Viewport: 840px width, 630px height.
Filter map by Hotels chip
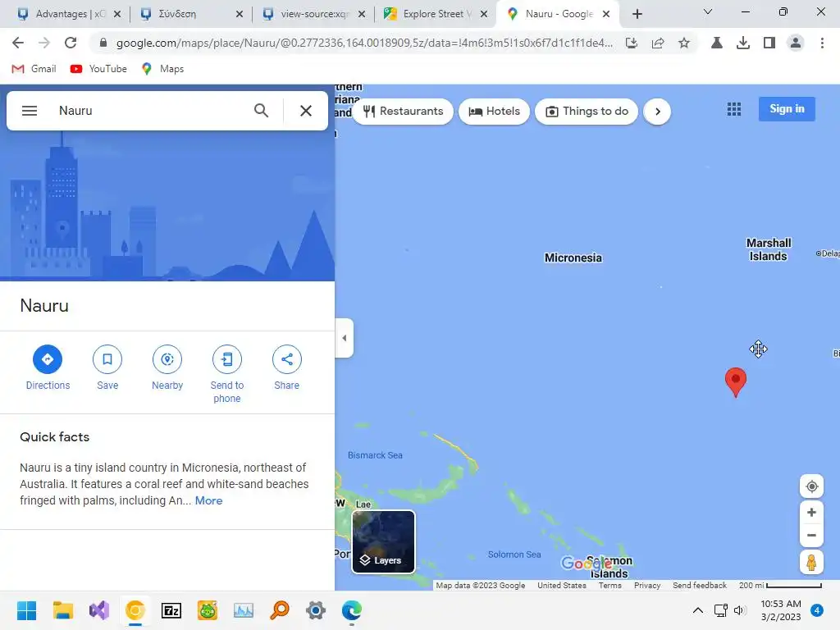pos(494,112)
